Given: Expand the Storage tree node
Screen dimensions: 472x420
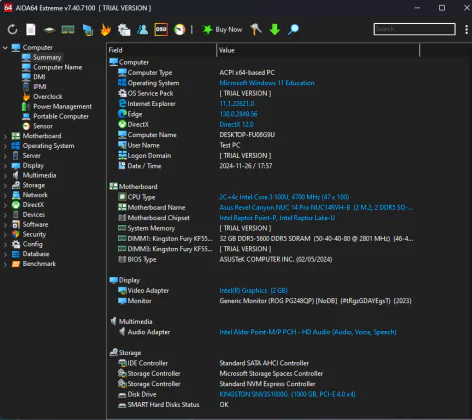Looking at the screenshot, I should pyautogui.click(x=5, y=185).
